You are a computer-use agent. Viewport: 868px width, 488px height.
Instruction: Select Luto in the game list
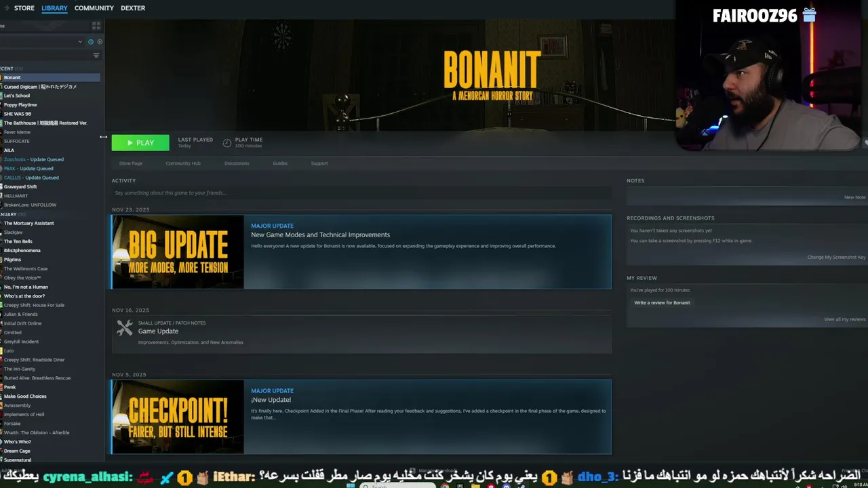[x=9, y=350]
